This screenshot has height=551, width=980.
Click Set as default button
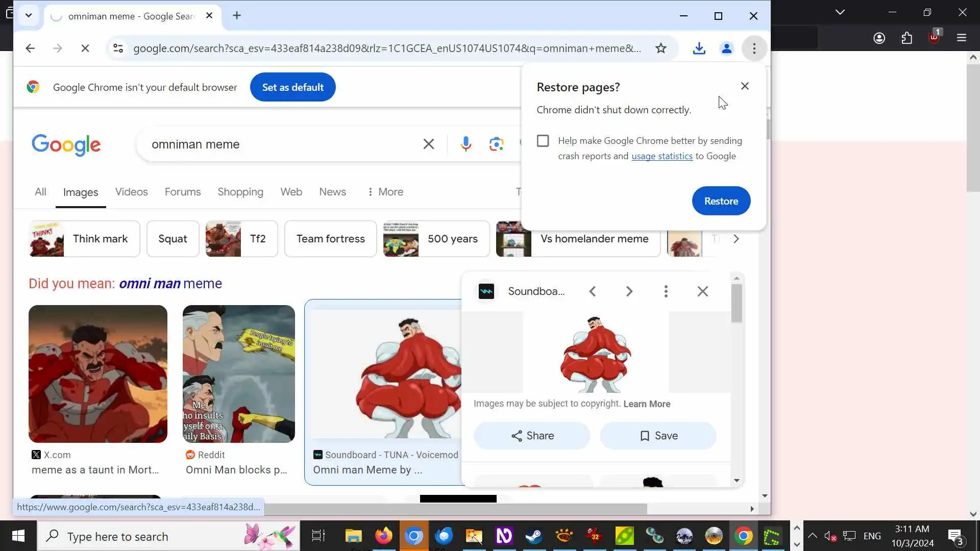(292, 87)
